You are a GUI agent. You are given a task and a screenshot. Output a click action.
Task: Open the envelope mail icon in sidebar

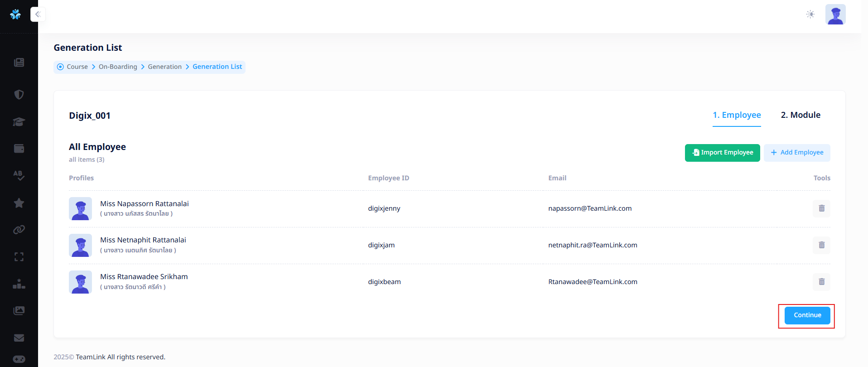[x=19, y=338]
